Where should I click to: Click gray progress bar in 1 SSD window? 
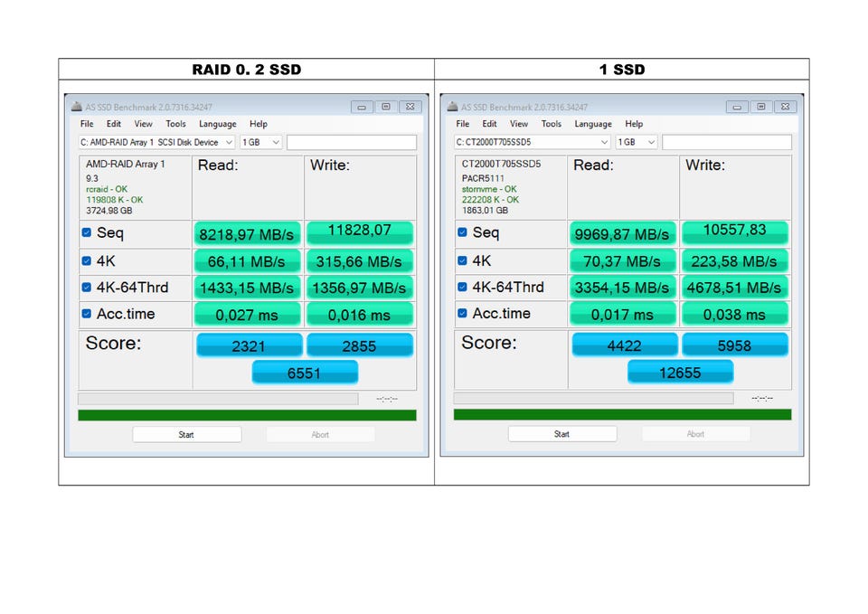point(593,398)
